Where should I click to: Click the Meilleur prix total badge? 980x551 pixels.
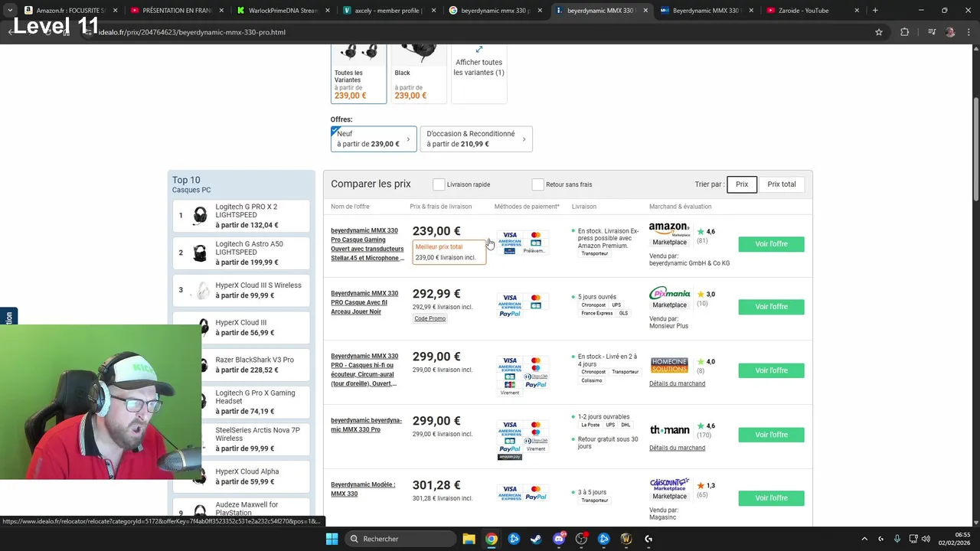[x=449, y=252]
